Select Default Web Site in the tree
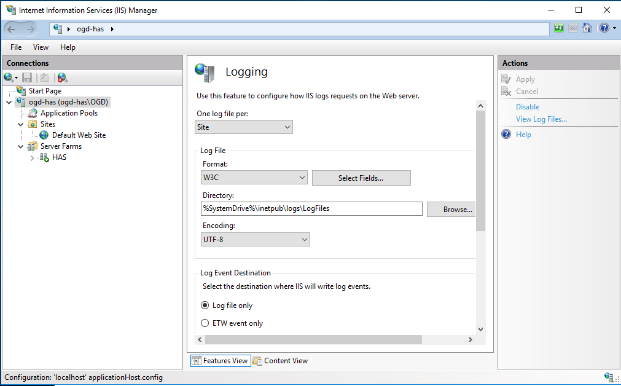Image resolution: width=621 pixels, height=386 pixels. pos(79,135)
